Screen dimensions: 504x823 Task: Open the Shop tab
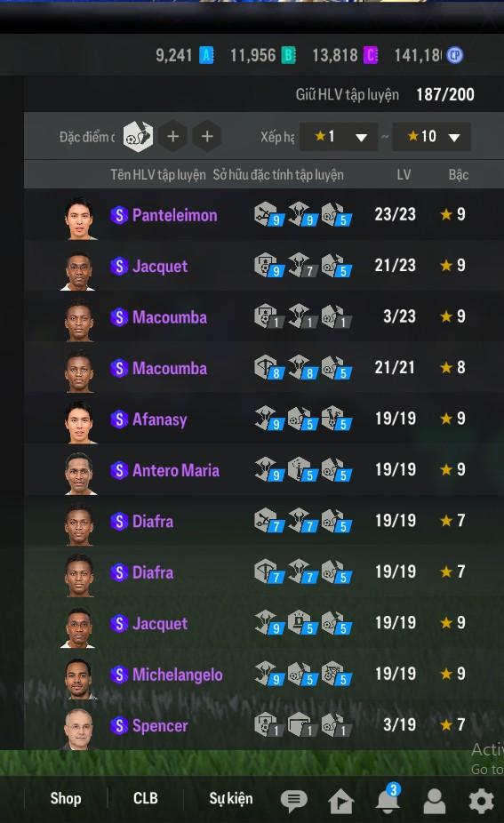66,798
